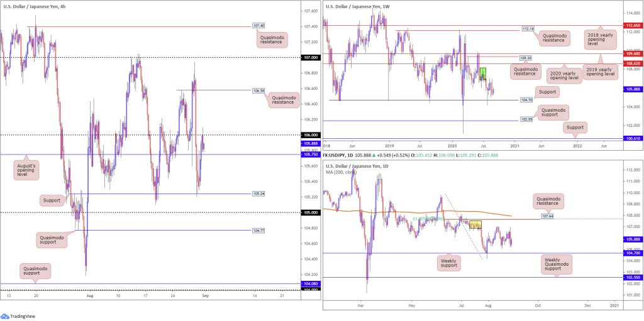Select the weekly 1W chart title
The height and width of the screenshot is (321, 644).
pyautogui.click(x=357, y=7)
